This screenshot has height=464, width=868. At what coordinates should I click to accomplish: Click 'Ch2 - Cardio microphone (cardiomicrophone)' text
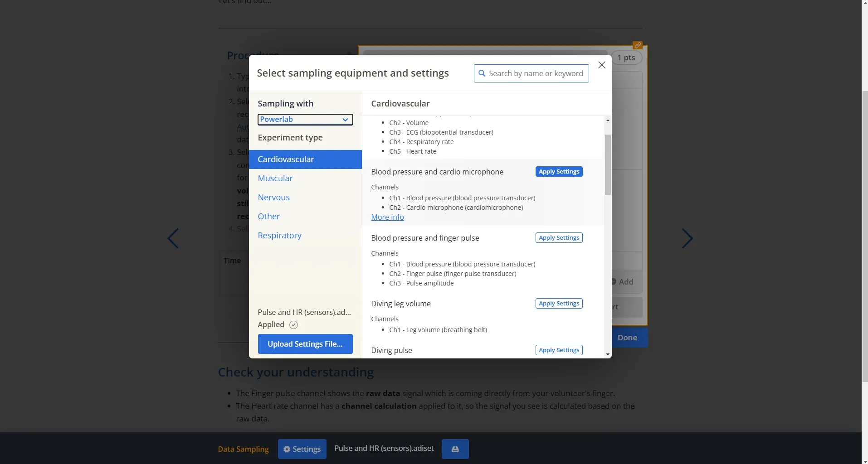click(456, 208)
